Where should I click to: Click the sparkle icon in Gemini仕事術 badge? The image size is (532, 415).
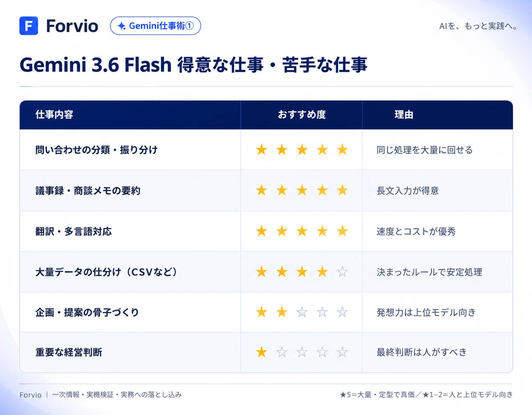(x=121, y=26)
